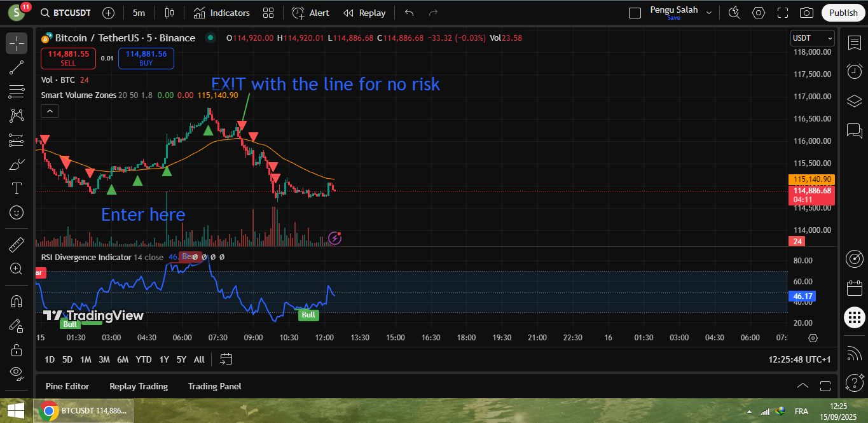This screenshot has height=423, width=868.
Task: Toggle magnet mode for drawings
Action: (x=17, y=301)
